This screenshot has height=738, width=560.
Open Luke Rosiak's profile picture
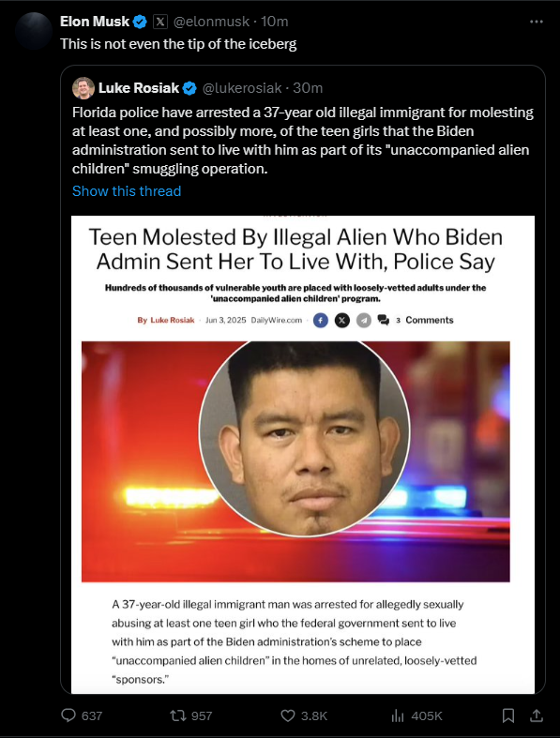point(83,88)
